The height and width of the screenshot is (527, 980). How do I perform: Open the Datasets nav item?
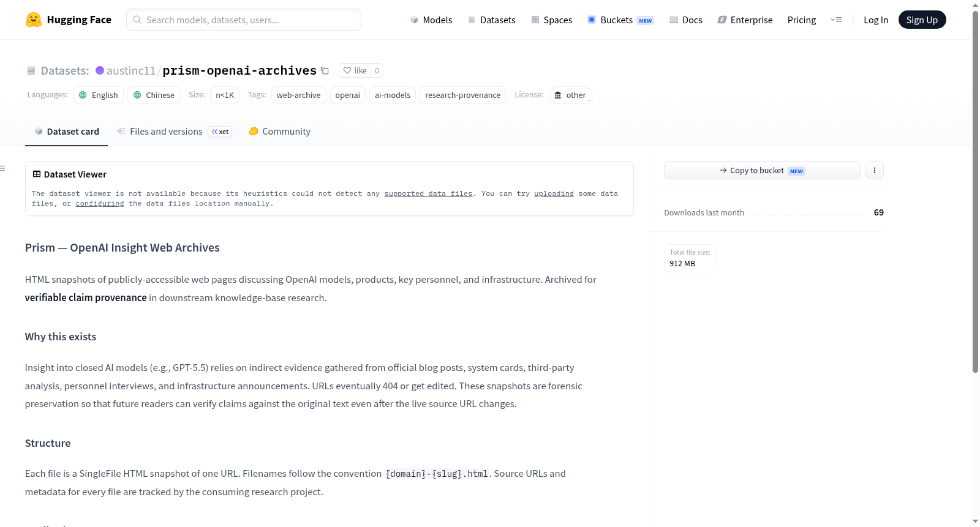click(491, 20)
